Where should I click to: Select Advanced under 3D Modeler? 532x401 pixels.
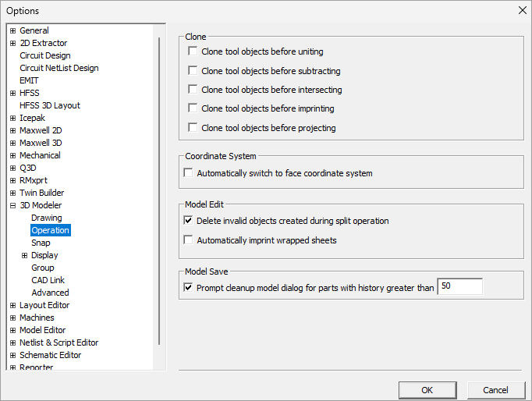click(50, 293)
